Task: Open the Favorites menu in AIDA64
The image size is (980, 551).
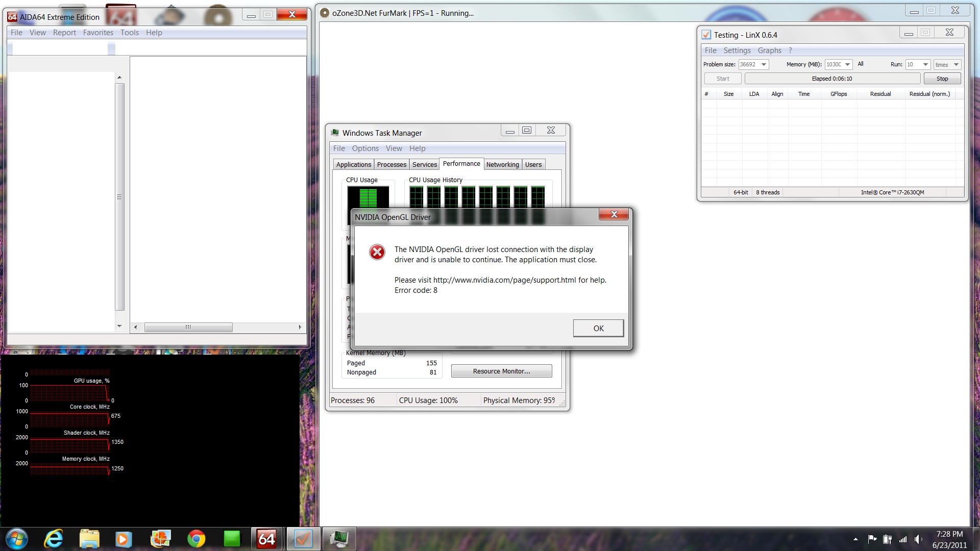Action: click(x=98, y=32)
